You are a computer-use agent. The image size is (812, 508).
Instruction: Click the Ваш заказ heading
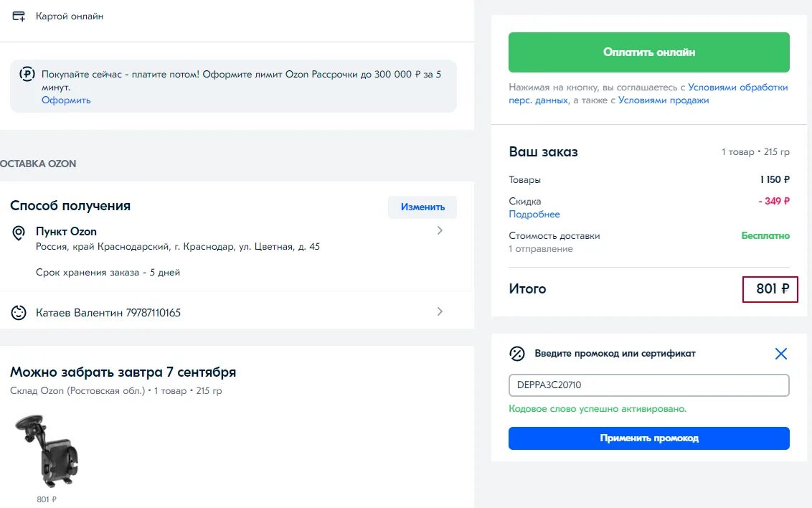pos(543,151)
